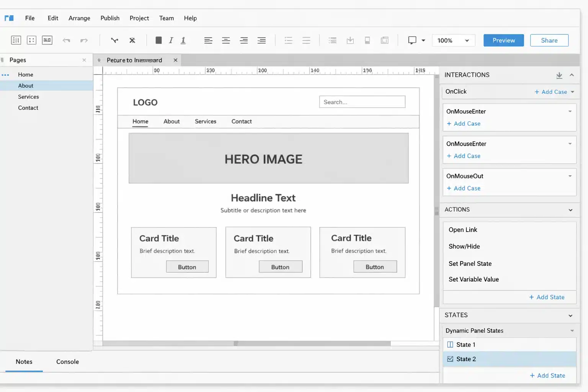Open the Project menu

pyautogui.click(x=139, y=18)
